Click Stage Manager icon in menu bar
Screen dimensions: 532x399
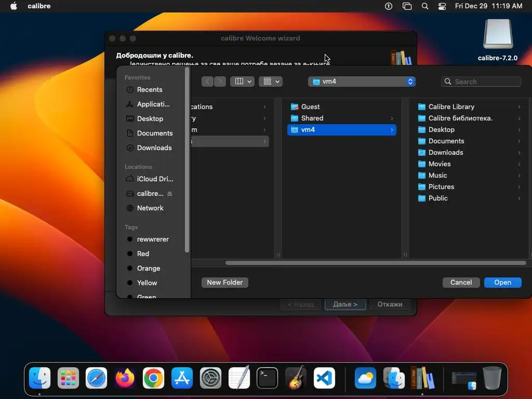[x=407, y=6]
